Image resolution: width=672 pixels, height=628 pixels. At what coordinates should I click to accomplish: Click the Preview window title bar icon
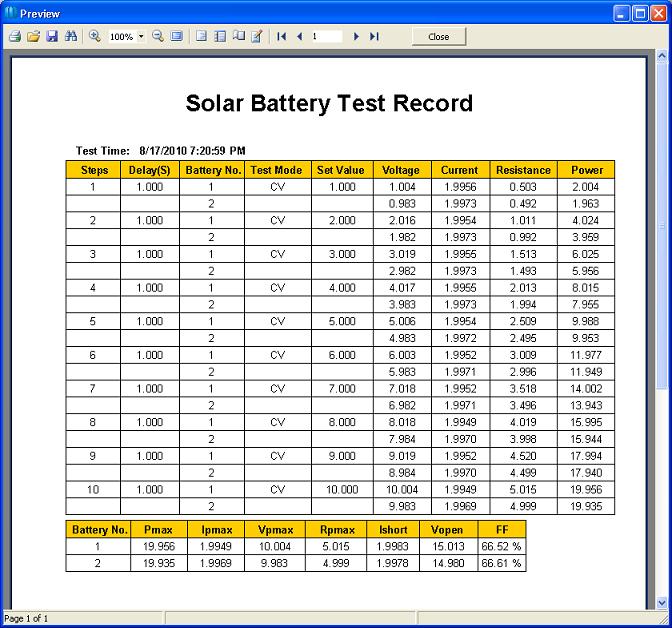click(10, 13)
